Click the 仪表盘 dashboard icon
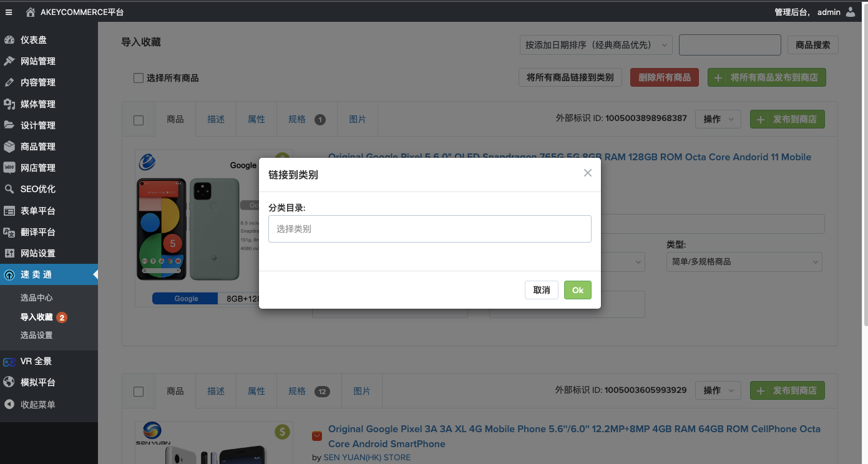The height and width of the screenshot is (464, 868). [9, 40]
